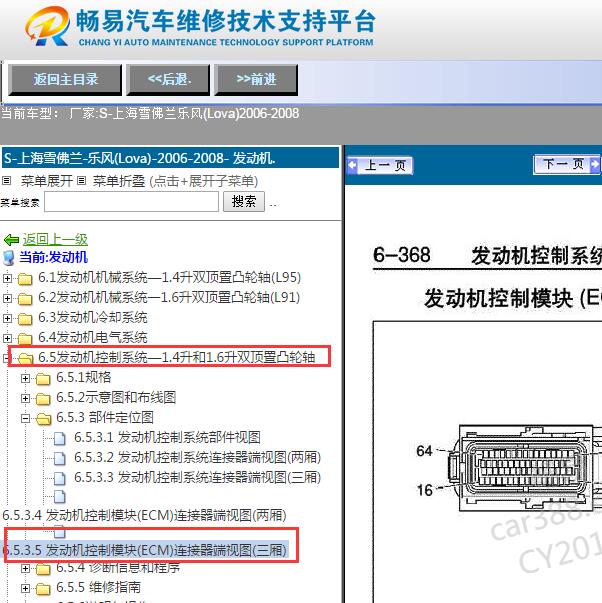
Task: Click 6.5.2示意图和布线图 label
Action: pyautogui.click(x=116, y=397)
